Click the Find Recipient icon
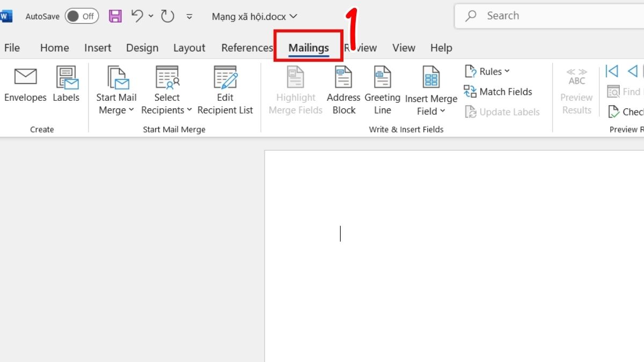644x362 pixels. tap(613, 92)
